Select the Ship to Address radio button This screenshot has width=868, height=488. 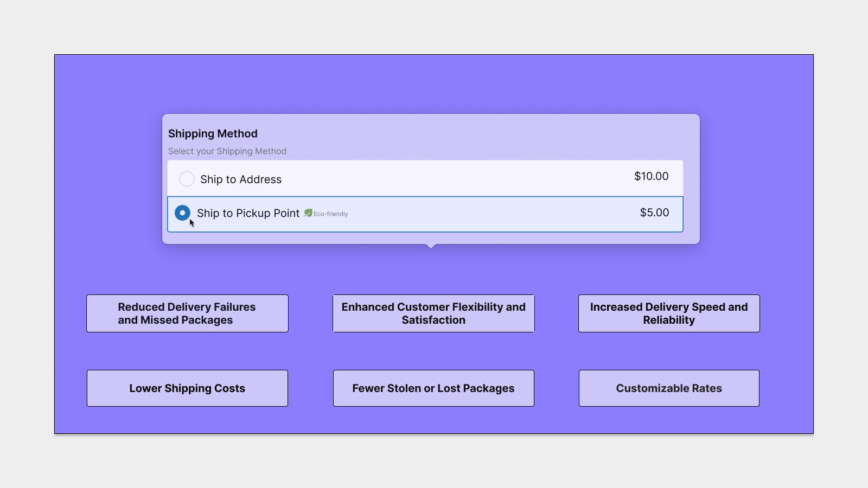pyautogui.click(x=187, y=179)
